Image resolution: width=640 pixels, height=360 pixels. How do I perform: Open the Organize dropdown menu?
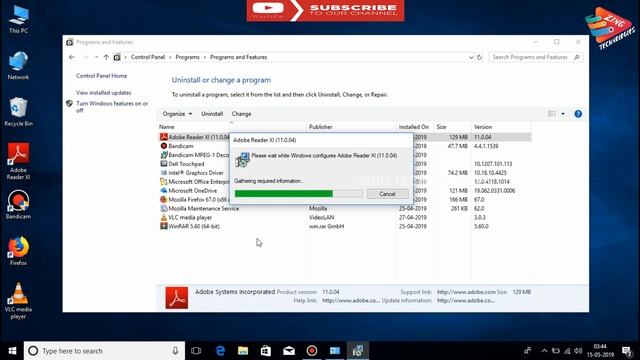coord(177,114)
